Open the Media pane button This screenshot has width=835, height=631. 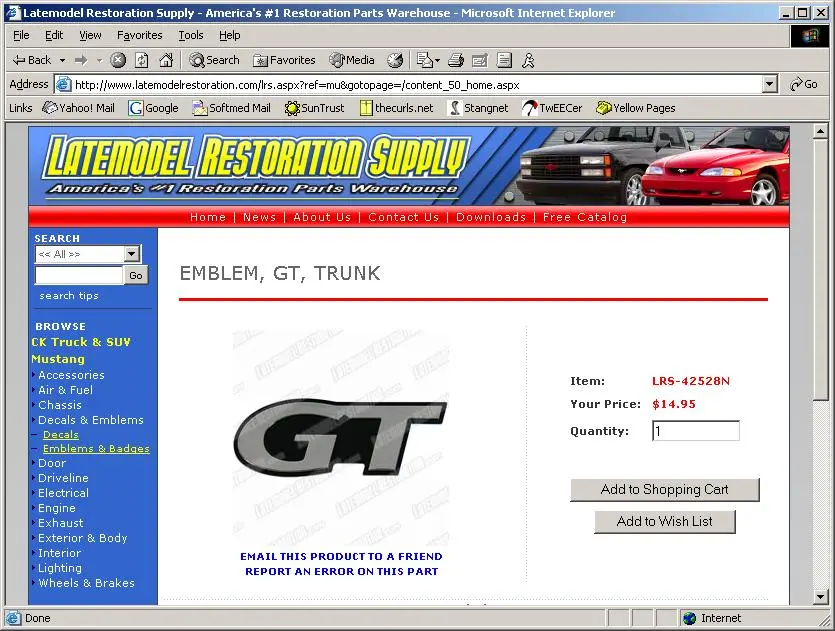(x=352, y=60)
